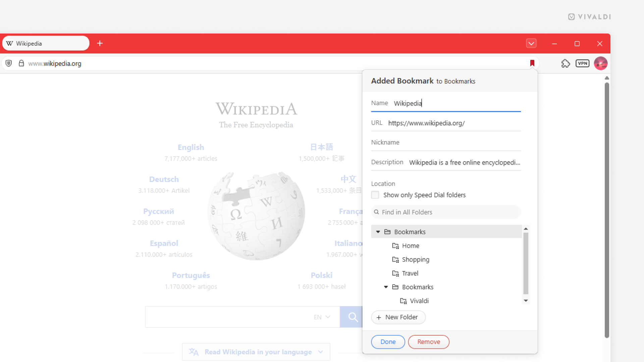Click the address bar URL text

pos(55,63)
